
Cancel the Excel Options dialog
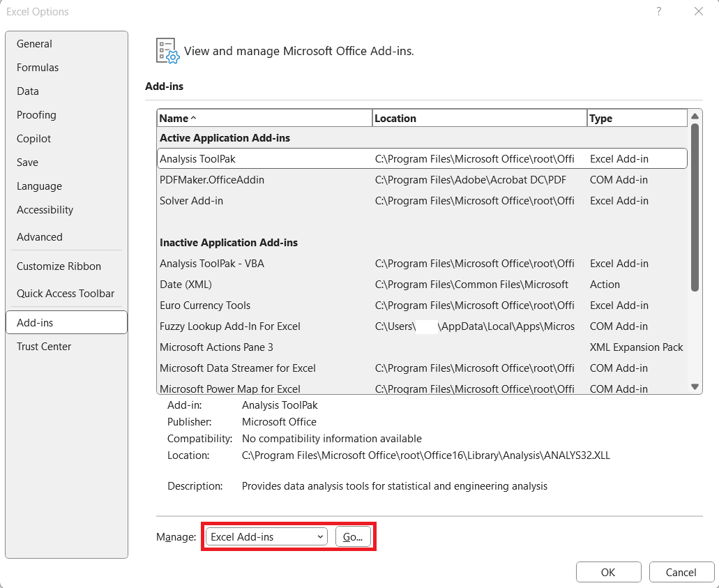coord(681,573)
